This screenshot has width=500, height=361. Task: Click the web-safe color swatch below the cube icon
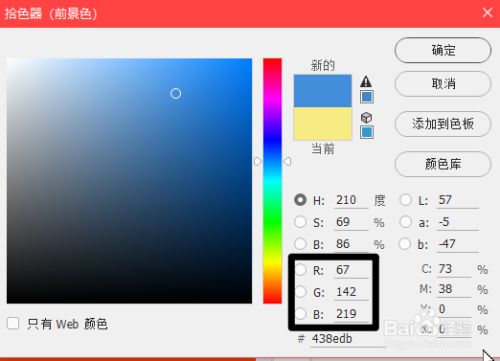(x=367, y=132)
